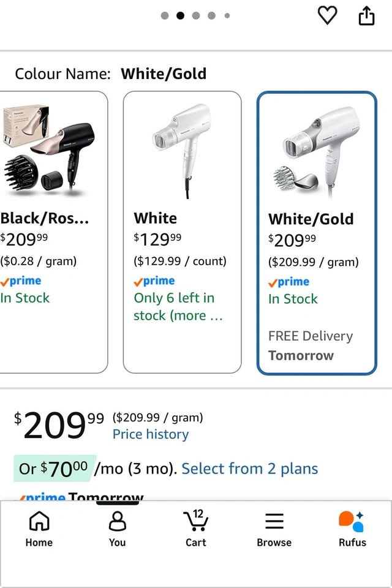This screenshot has height=588, width=392.
Task: Select the White colour option card
Action: coord(183,232)
